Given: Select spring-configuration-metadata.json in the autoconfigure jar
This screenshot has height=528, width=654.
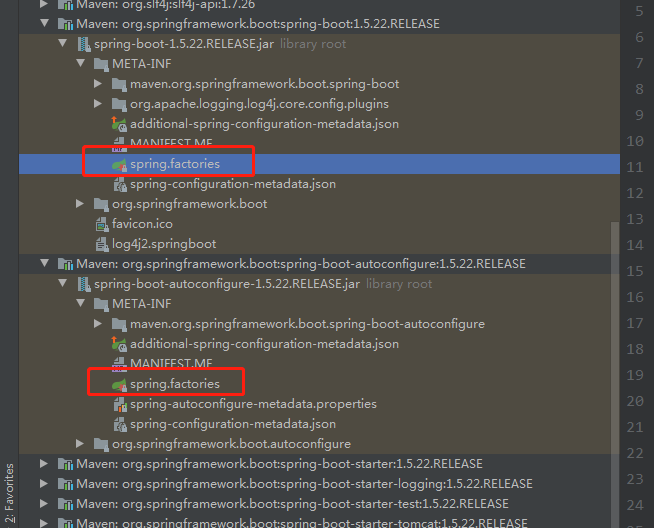Looking at the screenshot, I should pyautogui.click(x=233, y=424).
